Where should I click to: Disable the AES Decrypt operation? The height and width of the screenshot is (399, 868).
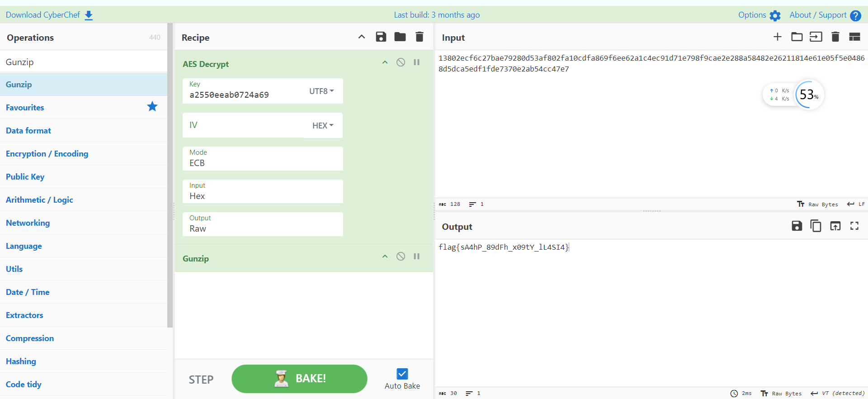[x=401, y=62]
